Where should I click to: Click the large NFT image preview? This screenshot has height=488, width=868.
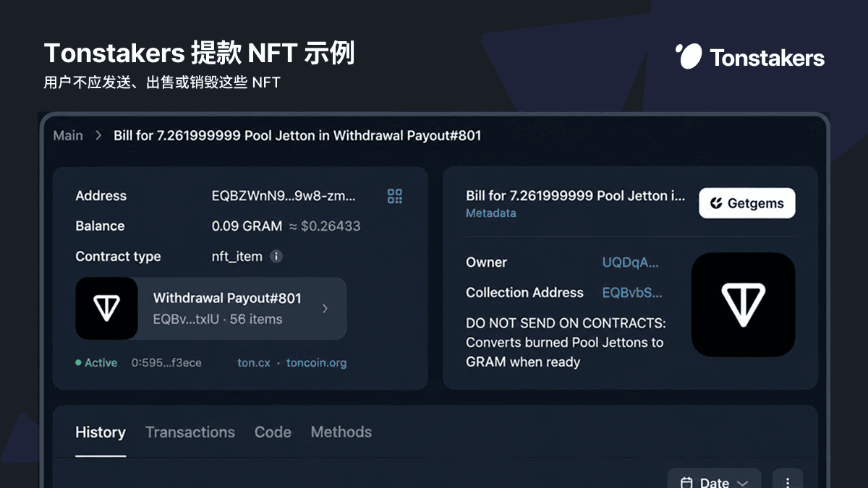pos(743,304)
